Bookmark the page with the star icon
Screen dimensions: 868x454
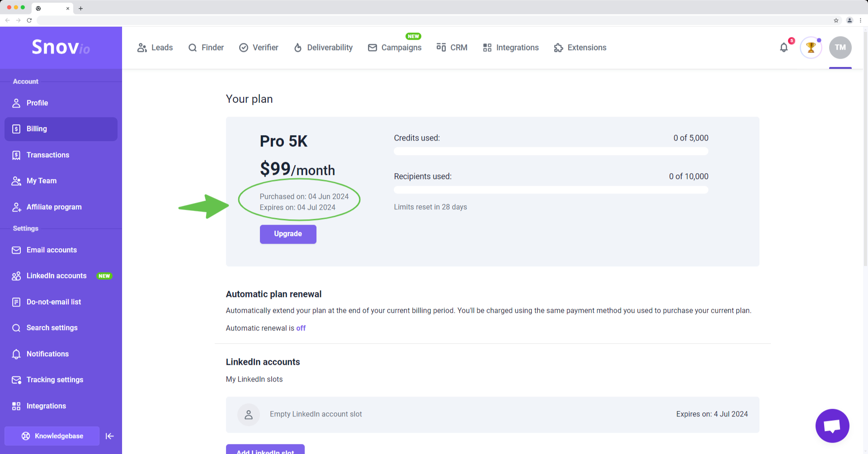click(836, 20)
